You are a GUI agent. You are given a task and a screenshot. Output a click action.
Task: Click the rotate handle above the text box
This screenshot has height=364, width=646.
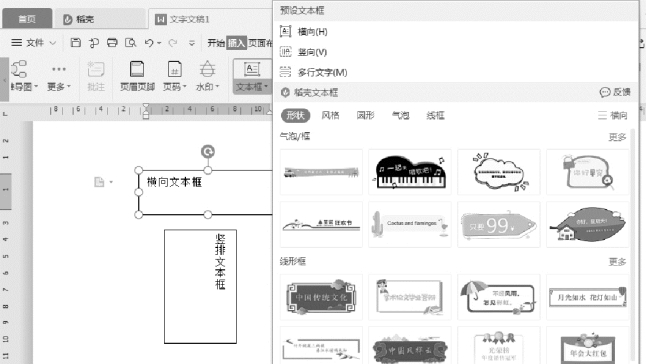click(x=208, y=152)
